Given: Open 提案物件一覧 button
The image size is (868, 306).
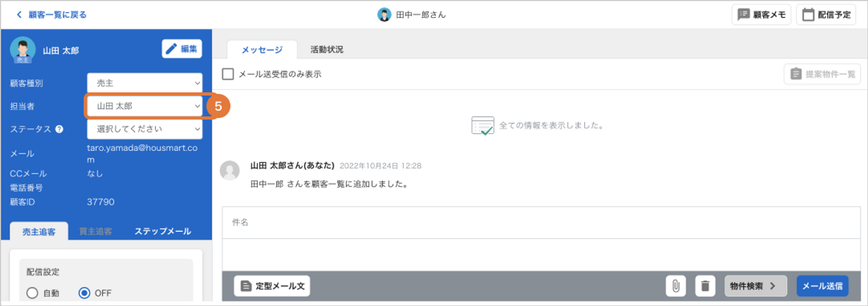Looking at the screenshot, I should click(822, 74).
